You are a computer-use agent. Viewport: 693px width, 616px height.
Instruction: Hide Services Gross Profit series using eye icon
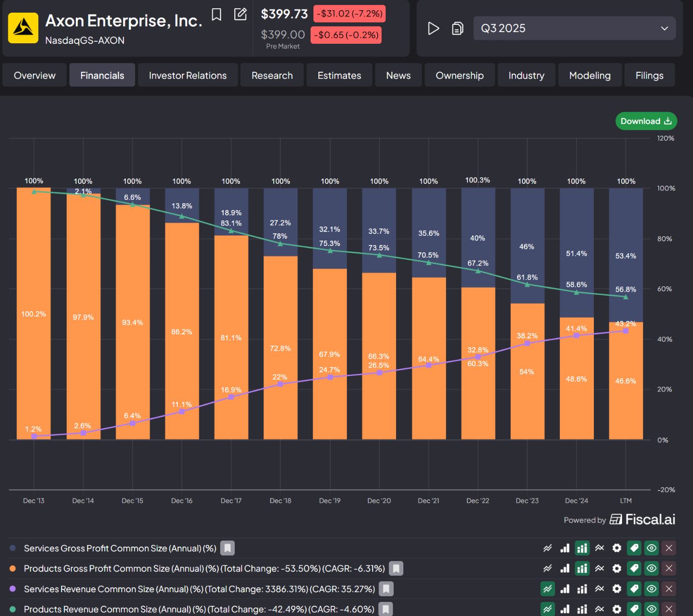pos(651,548)
